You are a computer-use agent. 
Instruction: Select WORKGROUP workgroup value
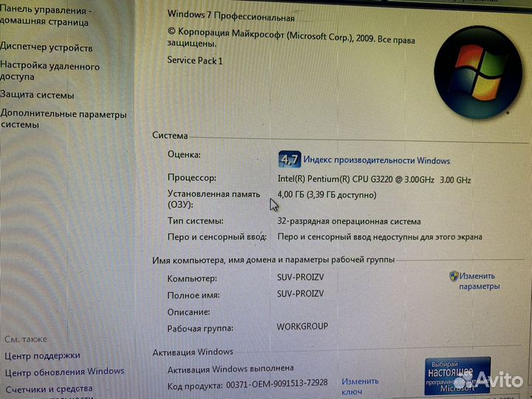click(x=302, y=326)
